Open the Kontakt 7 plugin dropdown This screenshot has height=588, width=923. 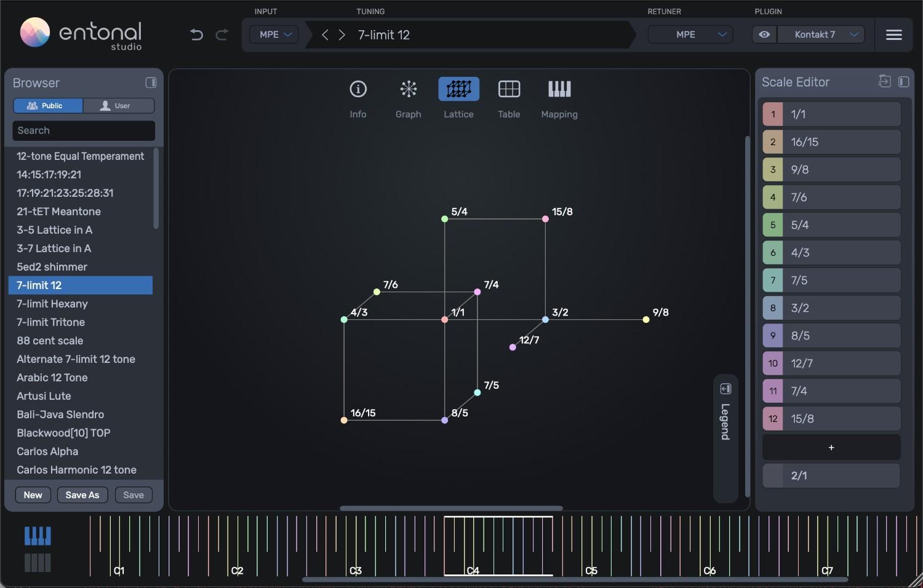(821, 34)
